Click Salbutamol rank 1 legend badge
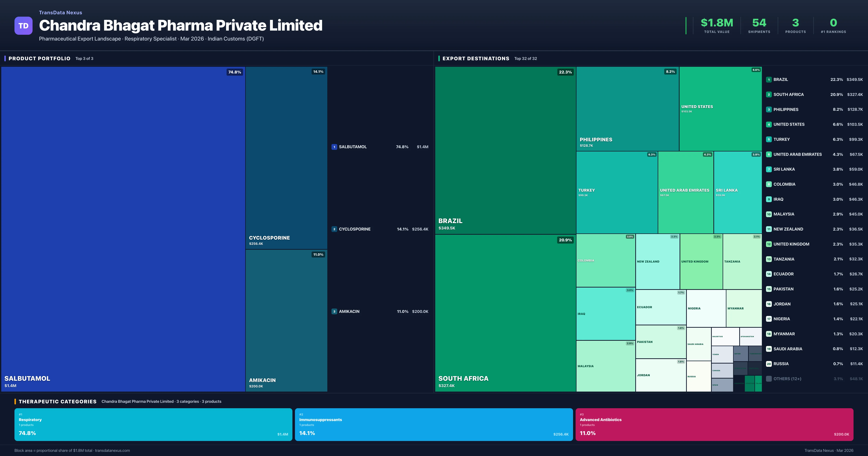This screenshot has width=868, height=456. (x=334, y=147)
